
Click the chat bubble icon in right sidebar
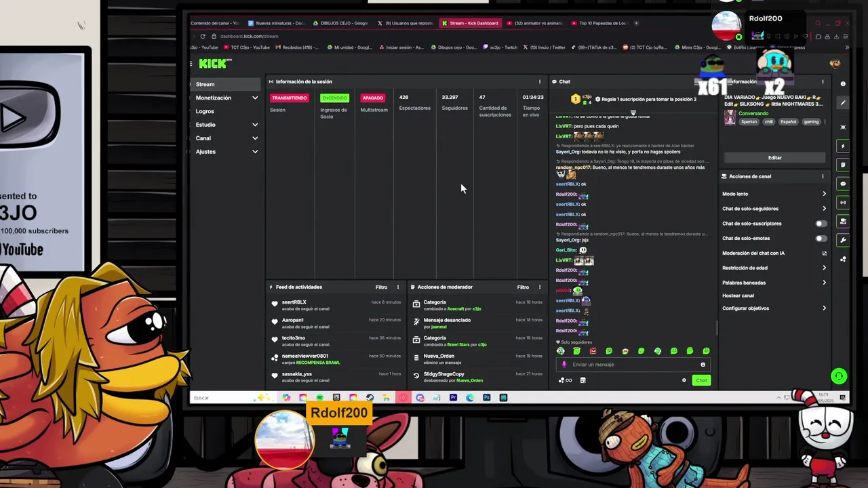(x=843, y=184)
